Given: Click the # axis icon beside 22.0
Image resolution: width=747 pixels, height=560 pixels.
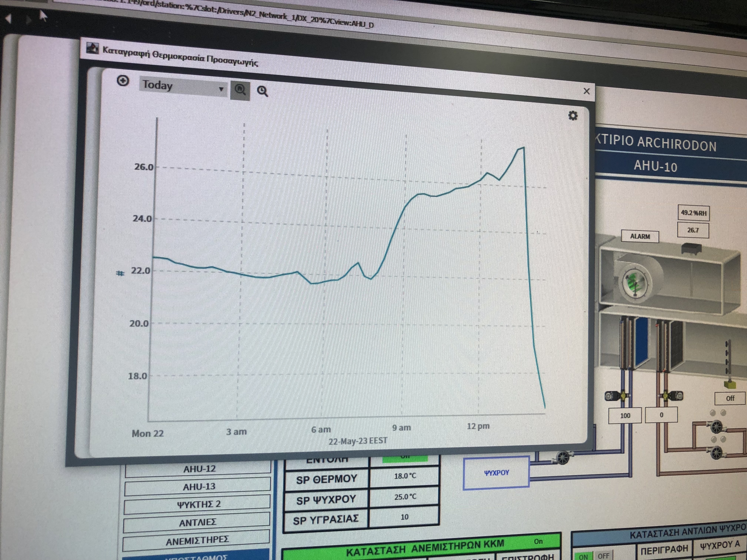Looking at the screenshot, I should (120, 273).
